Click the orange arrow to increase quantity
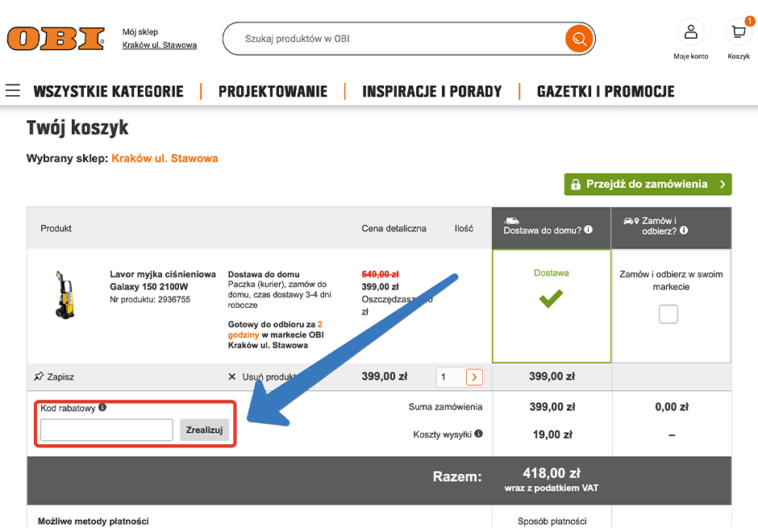Viewport: 758px width, 532px height. click(474, 376)
